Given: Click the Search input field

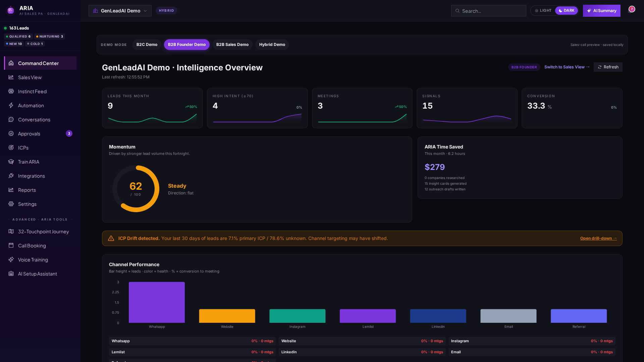Looking at the screenshot, I should (x=489, y=11).
